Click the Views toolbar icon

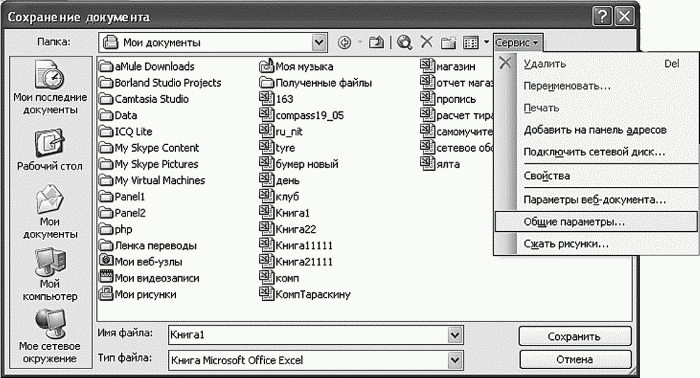(x=471, y=42)
